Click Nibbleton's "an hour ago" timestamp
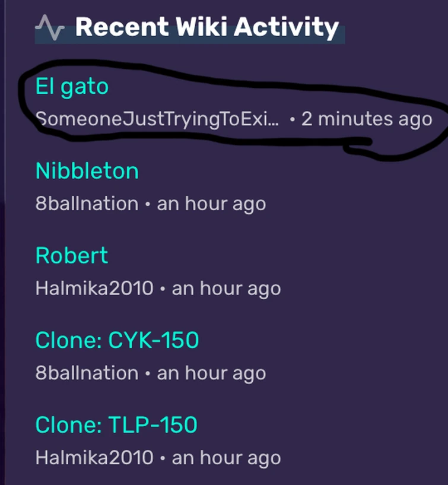Image resolution: width=448 pixels, height=485 pixels. pyautogui.click(x=211, y=204)
